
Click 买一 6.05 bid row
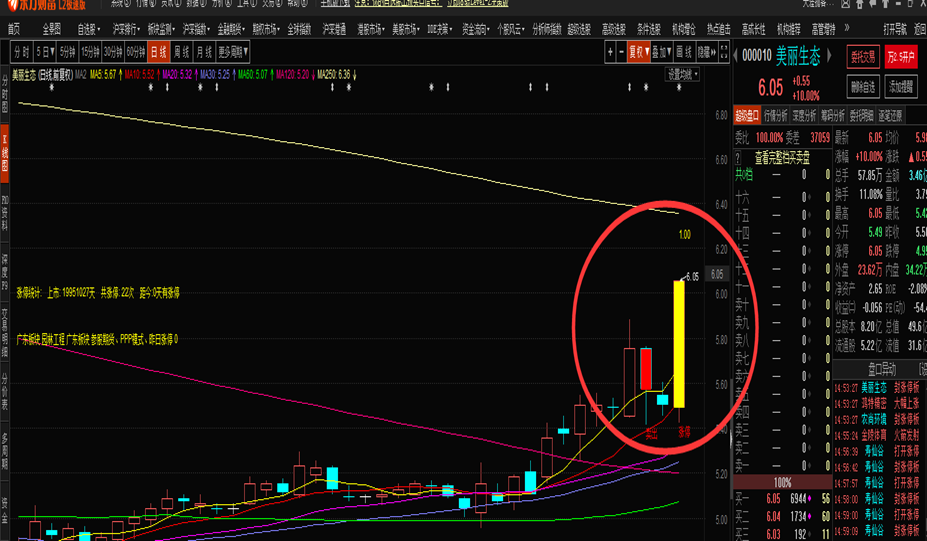782,498
